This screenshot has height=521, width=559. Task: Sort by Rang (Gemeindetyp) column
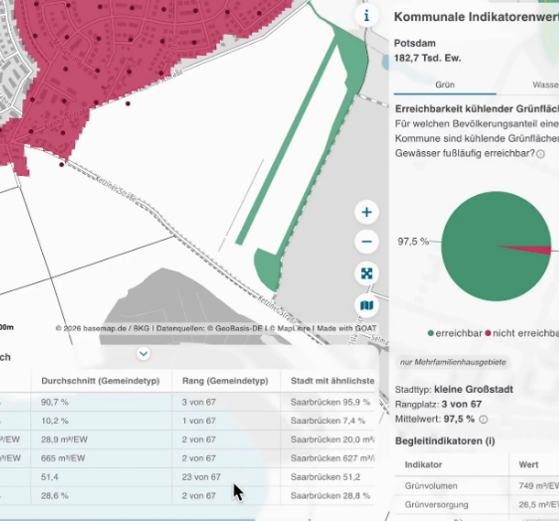[x=225, y=381]
